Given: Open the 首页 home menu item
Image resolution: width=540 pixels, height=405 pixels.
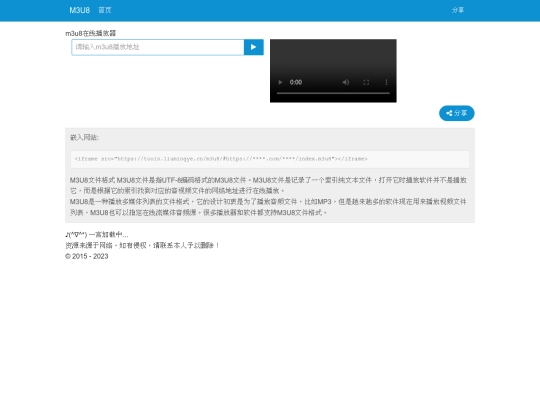Looking at the screenshot, I should pos(105,10).
